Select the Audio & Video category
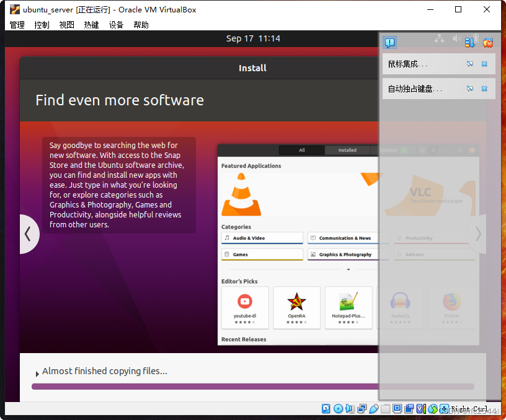 point(262,238)
